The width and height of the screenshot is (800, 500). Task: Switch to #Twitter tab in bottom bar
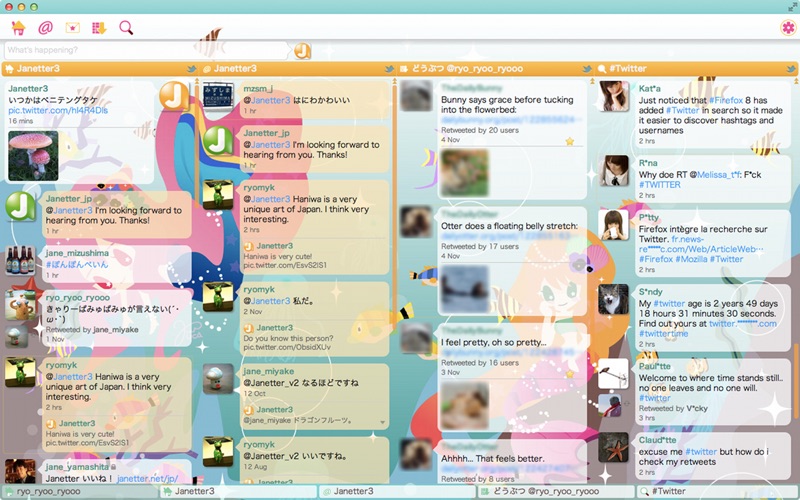coord(717,491)
